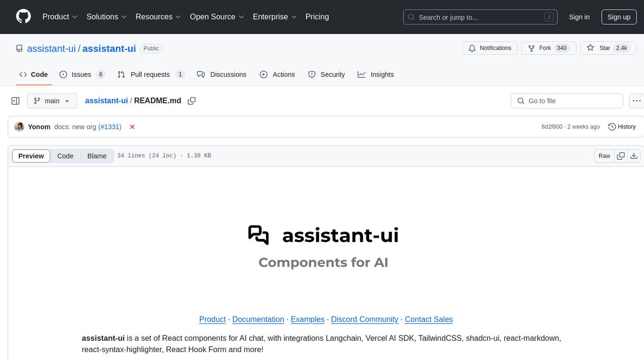
Task: Open the Issues tab
Action: tap(82, 74)
